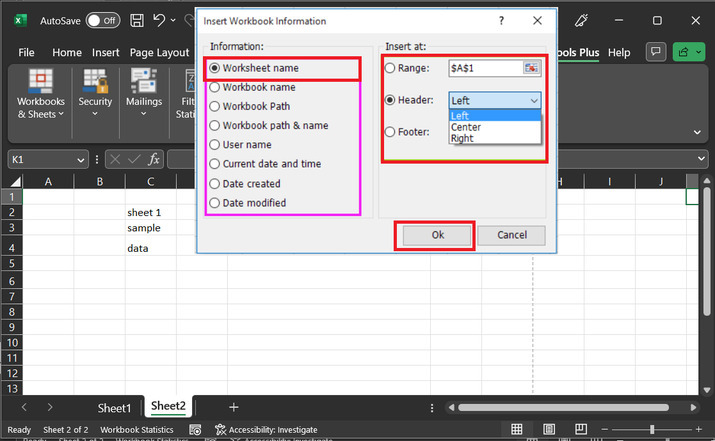Pick Workbook path & name option
This screenshot has width=715, height=441.
(269, 125)
